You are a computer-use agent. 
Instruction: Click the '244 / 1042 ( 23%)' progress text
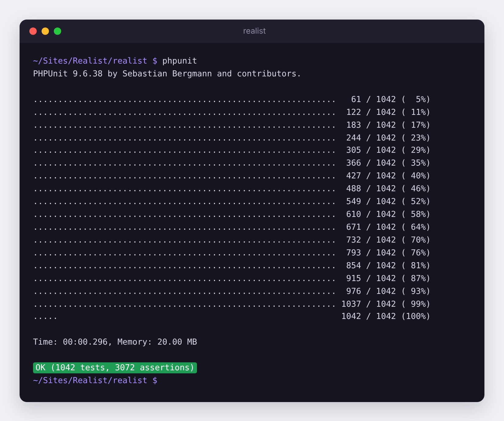388,138
